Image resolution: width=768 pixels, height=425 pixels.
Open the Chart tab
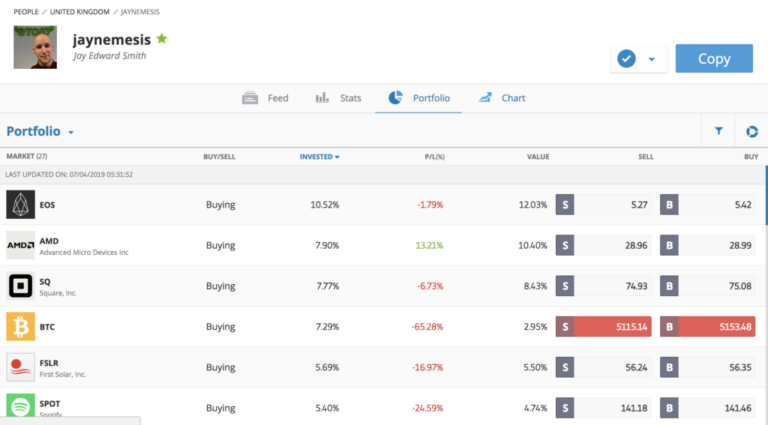point(502,98)
